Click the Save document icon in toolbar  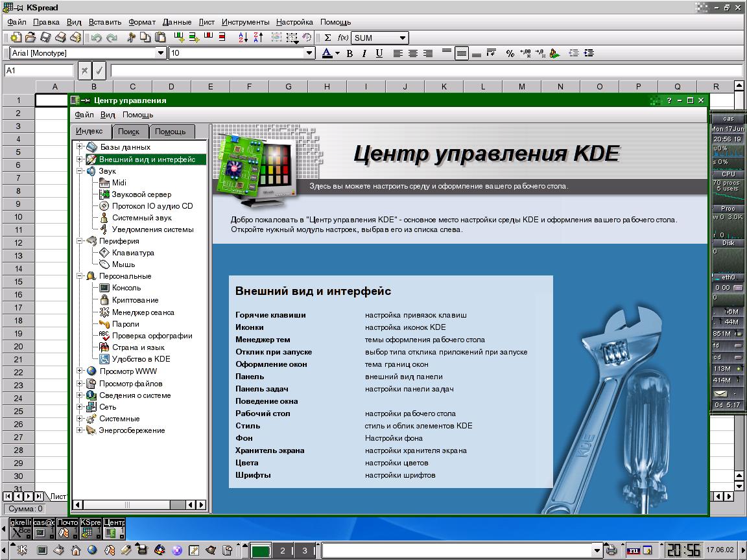point(47,38)
